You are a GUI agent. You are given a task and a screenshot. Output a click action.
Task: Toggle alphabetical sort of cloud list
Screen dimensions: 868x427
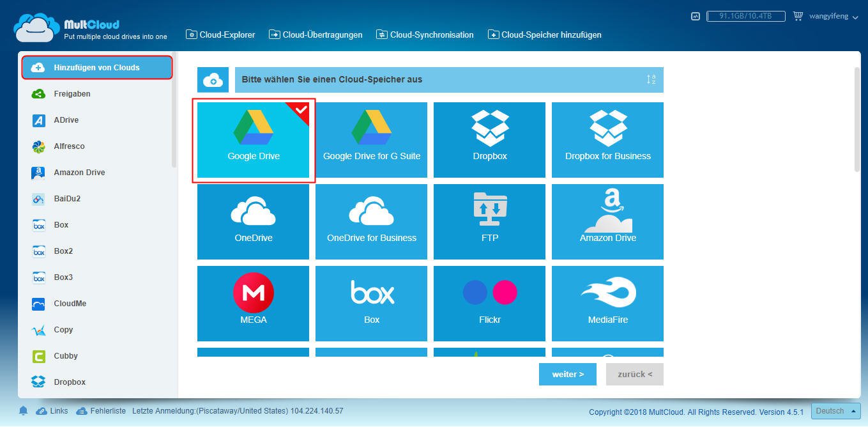(x=651, y=80)
